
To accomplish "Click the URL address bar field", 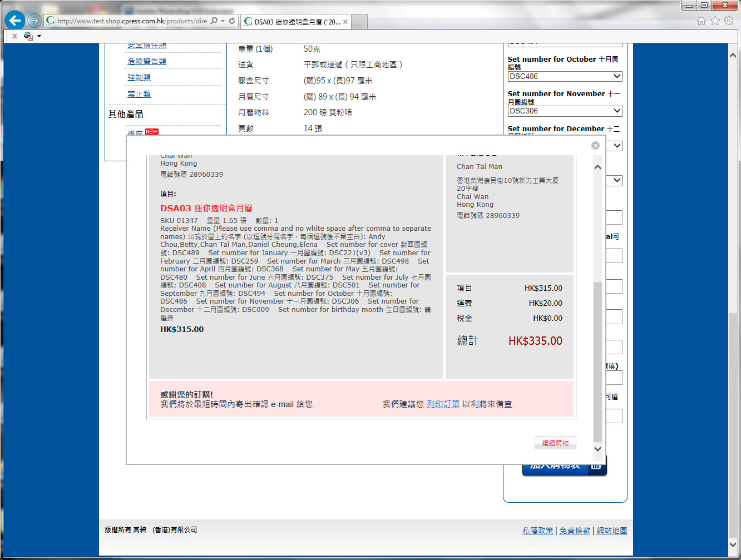I will (x=131, y=21).
